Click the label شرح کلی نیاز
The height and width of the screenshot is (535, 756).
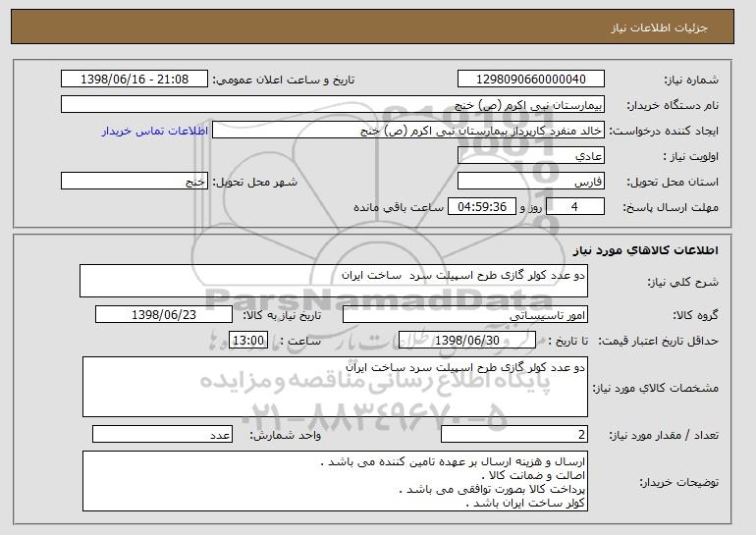point(682,282)
